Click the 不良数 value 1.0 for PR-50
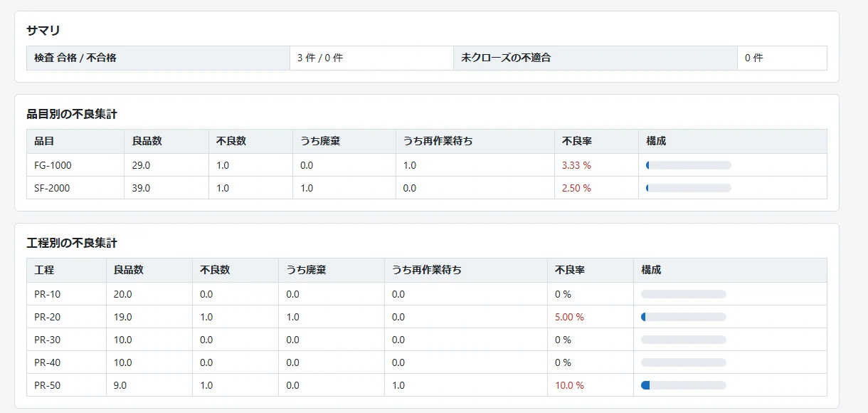 [206, 385]
